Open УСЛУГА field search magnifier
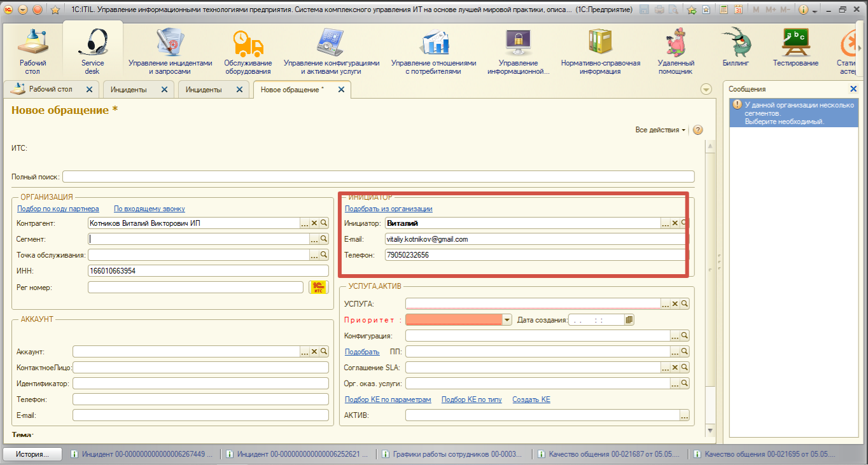The image size is (868, 465). coord(685,304)
